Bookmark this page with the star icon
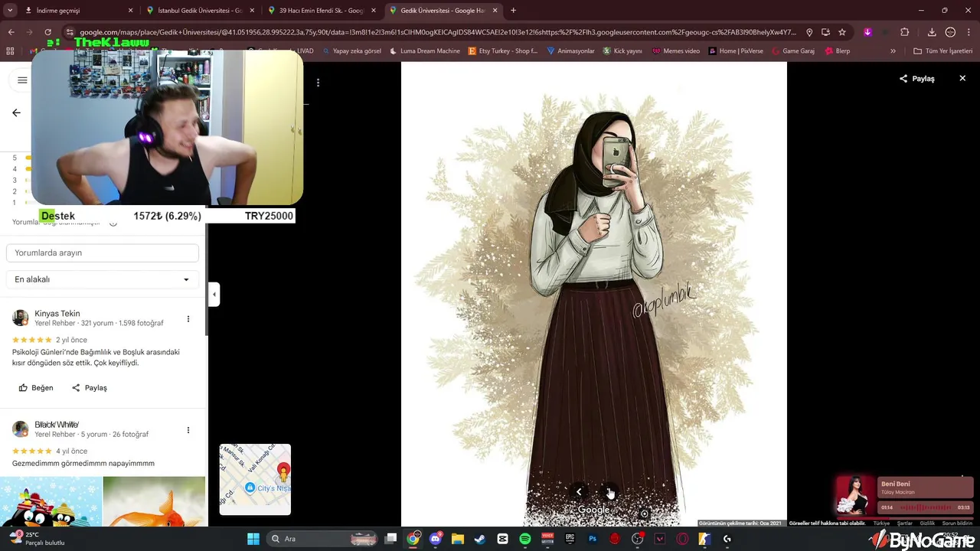Screen dimensions: 980x551 pos(842,32)
